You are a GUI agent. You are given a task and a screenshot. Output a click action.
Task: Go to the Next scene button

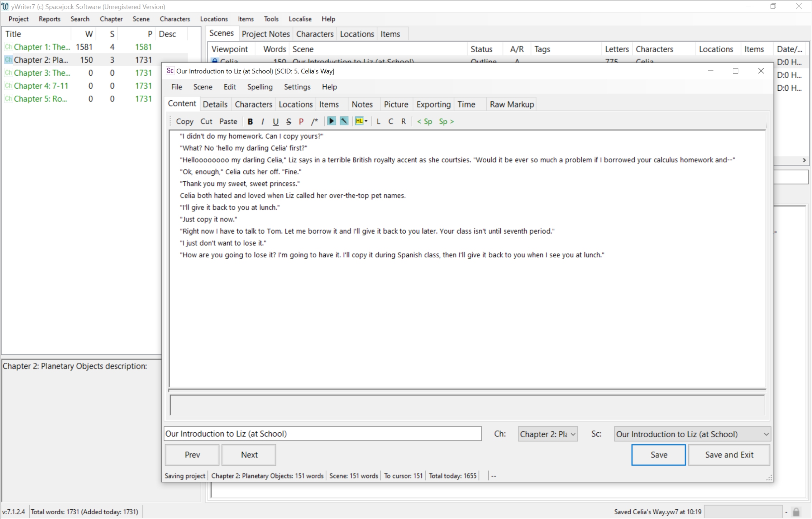[249, 454]
